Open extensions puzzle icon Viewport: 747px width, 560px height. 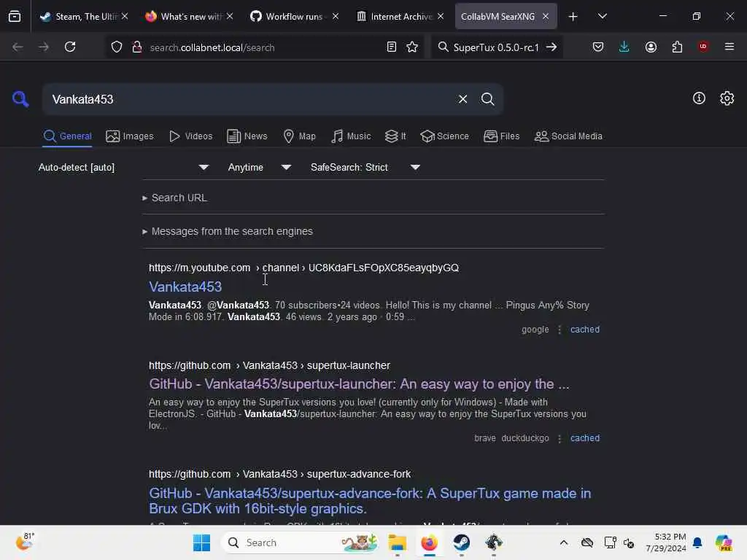point(677,47)
